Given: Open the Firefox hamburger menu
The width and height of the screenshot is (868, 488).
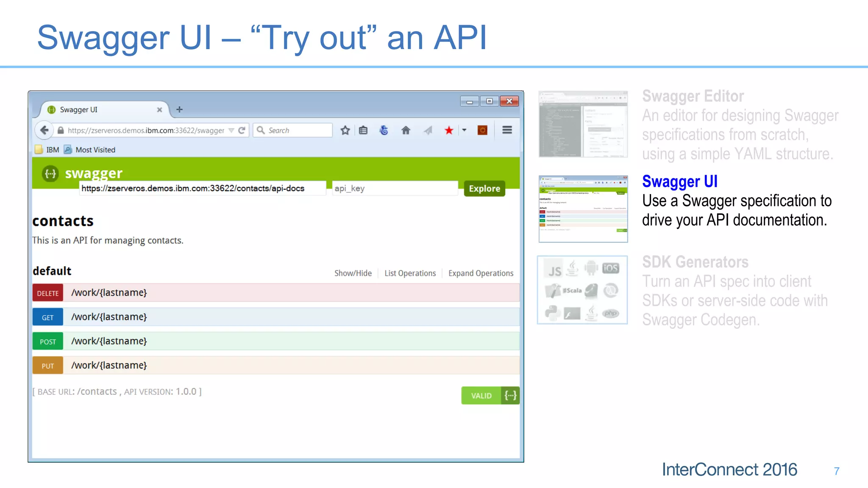Looking at the screenshot, I should point(507,130).
